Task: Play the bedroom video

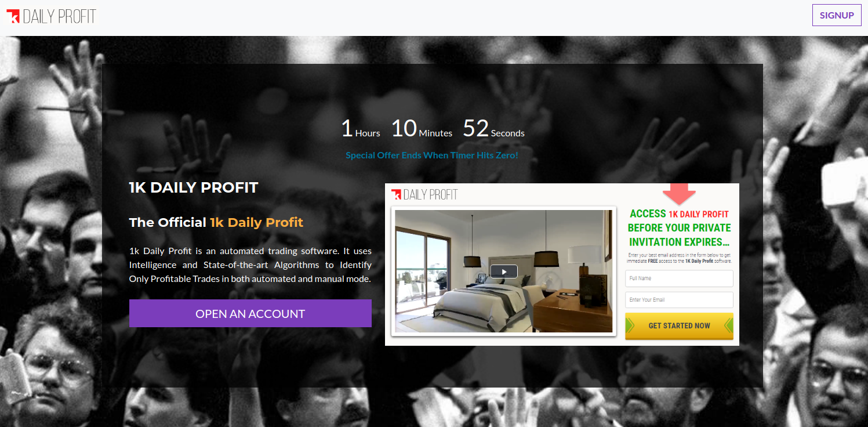Action: [503, 271]
